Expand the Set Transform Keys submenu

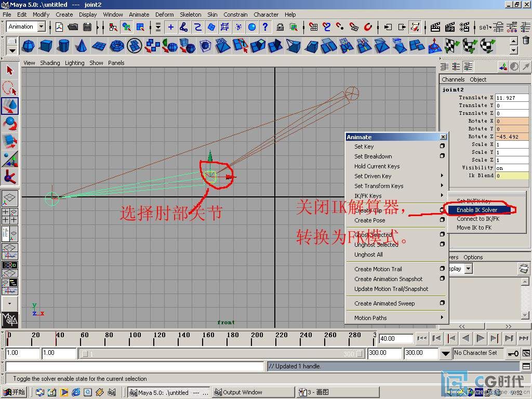click(x=442, y=185)
